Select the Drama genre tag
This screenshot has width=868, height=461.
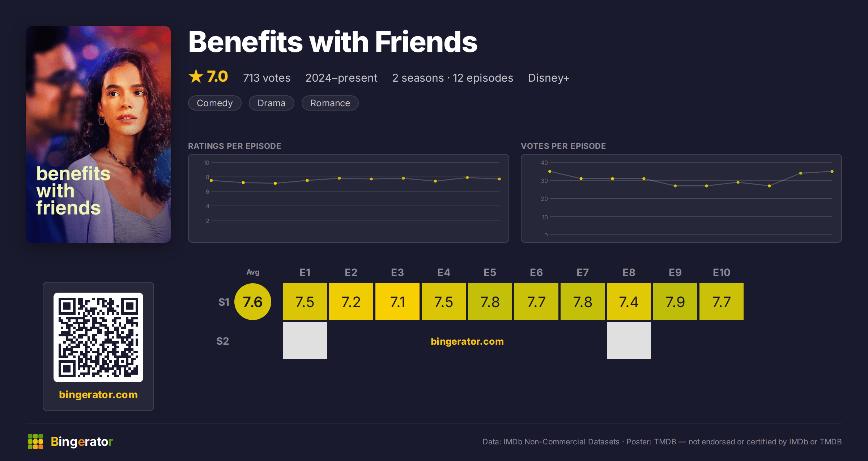[x=272, y=103]
